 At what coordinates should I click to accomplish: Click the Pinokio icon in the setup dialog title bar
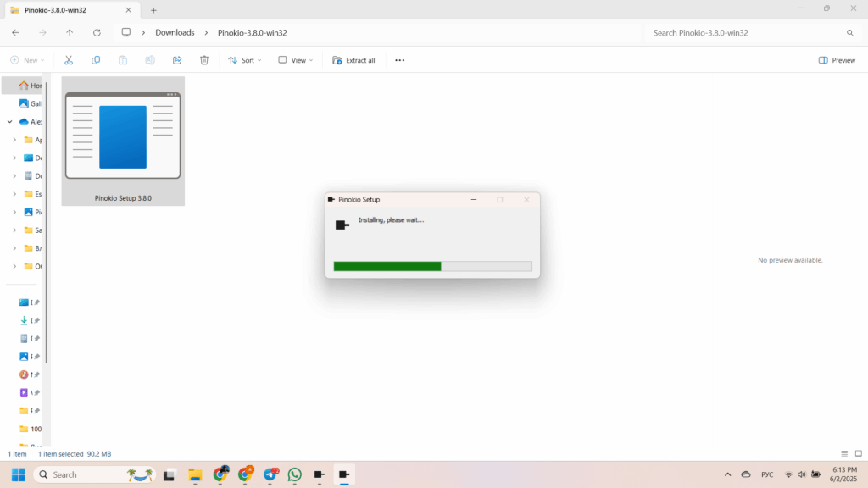coord(331,200)
